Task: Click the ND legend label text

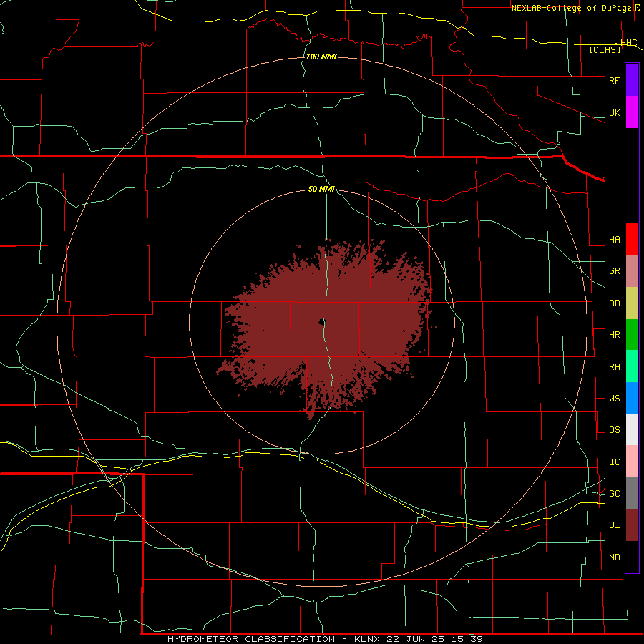Action: tap(614, 557)
